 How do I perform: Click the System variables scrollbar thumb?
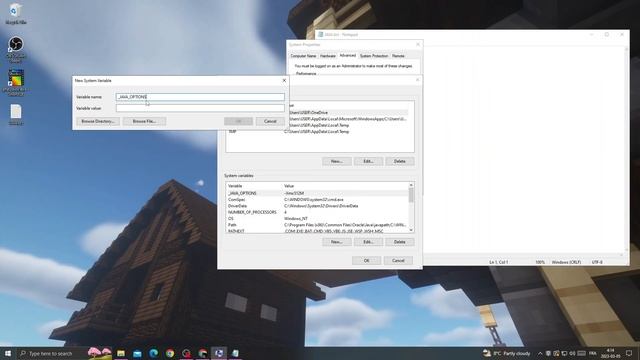tap(411, 195)
